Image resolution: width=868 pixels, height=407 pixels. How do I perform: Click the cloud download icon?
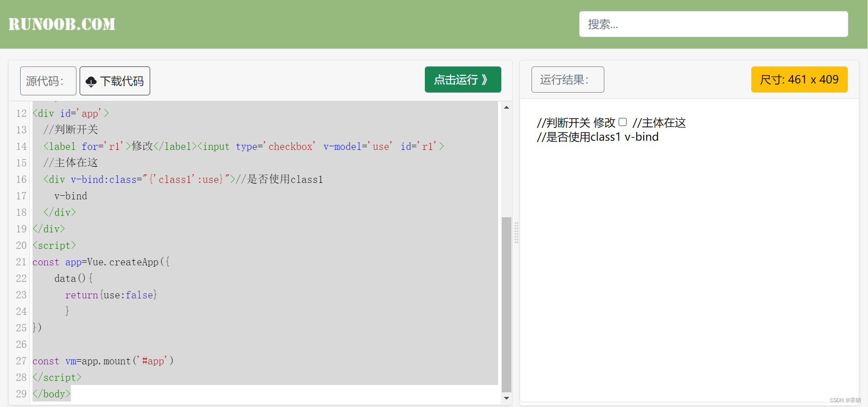(x=91, y=82)
